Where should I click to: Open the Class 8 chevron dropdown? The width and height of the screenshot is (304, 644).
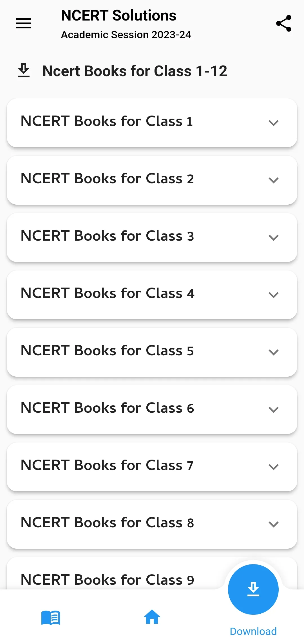click(x=273, y=524)
